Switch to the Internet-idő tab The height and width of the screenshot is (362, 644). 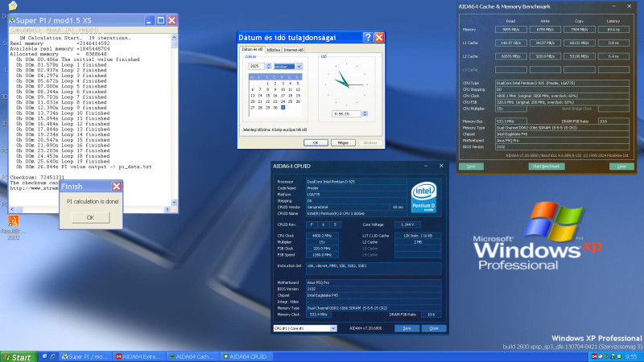click(x=294, y=50)
